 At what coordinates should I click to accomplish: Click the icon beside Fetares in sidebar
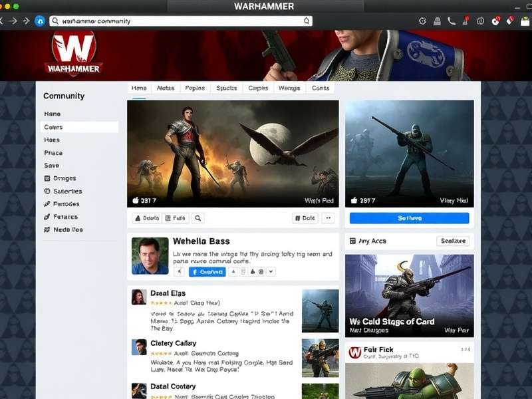click(x=47, y=217)
